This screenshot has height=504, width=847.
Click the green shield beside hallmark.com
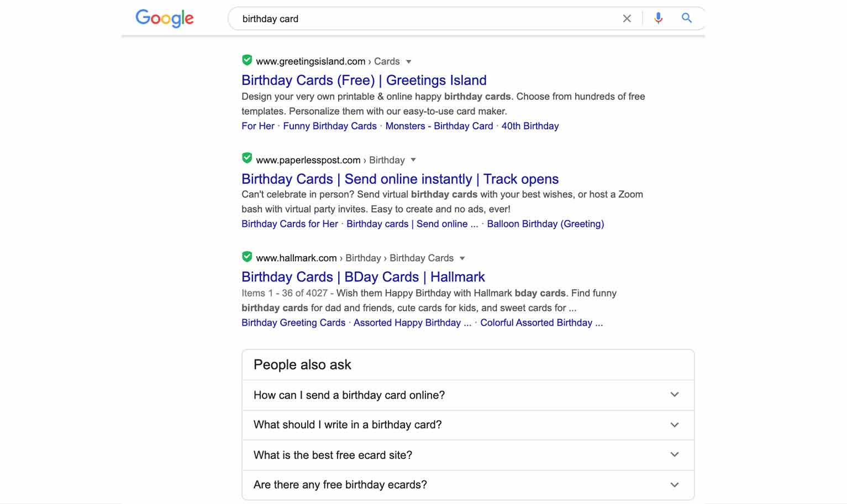click(x=247, y=257)
